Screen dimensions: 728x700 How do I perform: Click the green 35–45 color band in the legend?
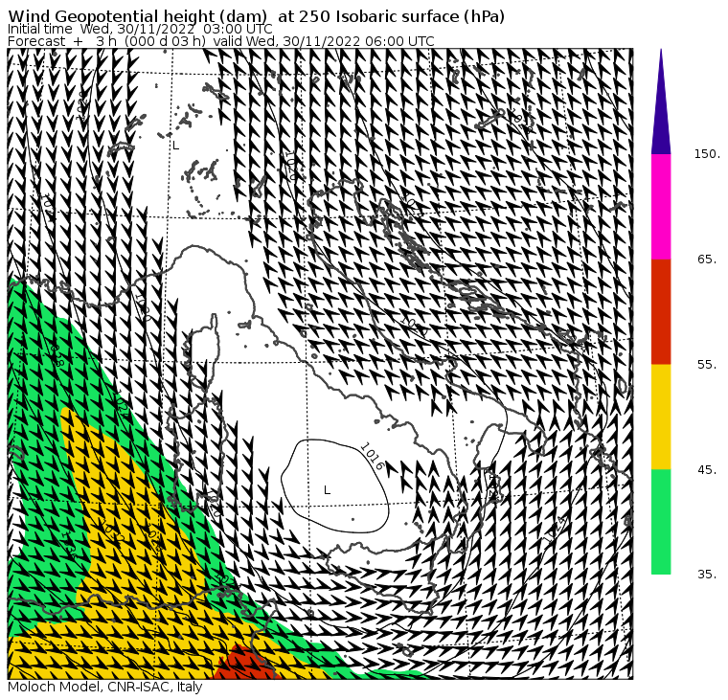point(661,522)
